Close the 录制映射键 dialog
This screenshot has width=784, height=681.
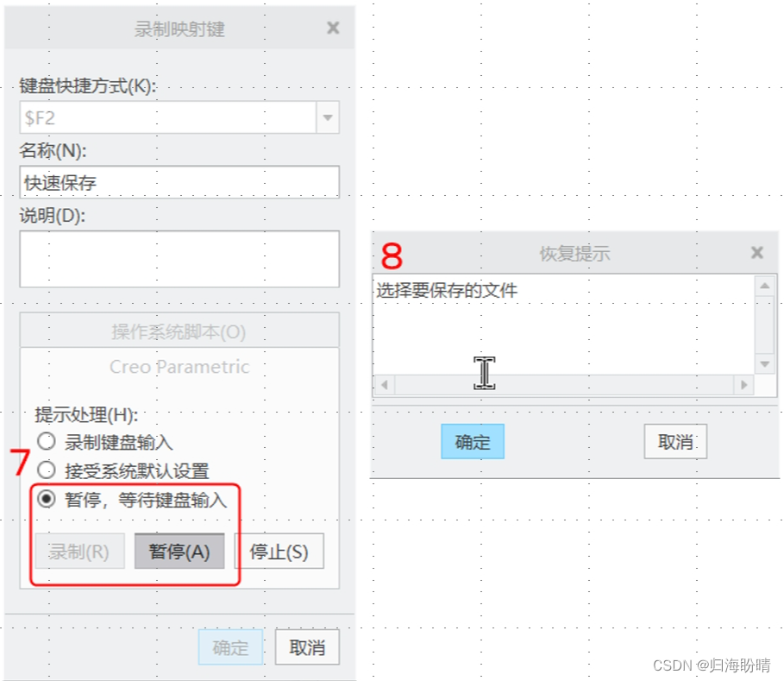tap(333, 28)
